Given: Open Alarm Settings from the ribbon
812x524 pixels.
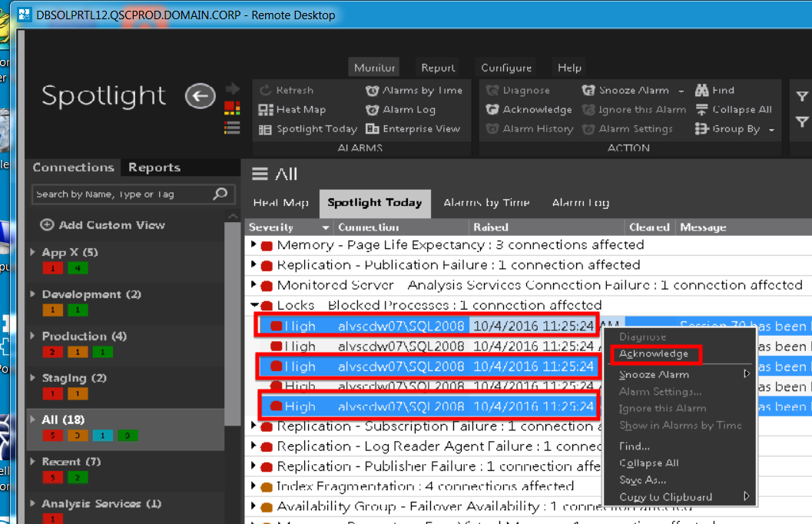Looking at the screenshot, I should (627, 129).
